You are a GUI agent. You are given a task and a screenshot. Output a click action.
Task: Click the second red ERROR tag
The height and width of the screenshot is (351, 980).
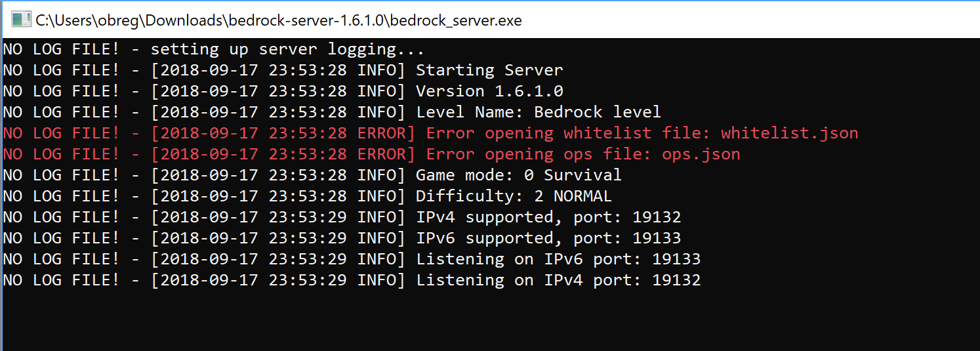click(x=386, y=154)
